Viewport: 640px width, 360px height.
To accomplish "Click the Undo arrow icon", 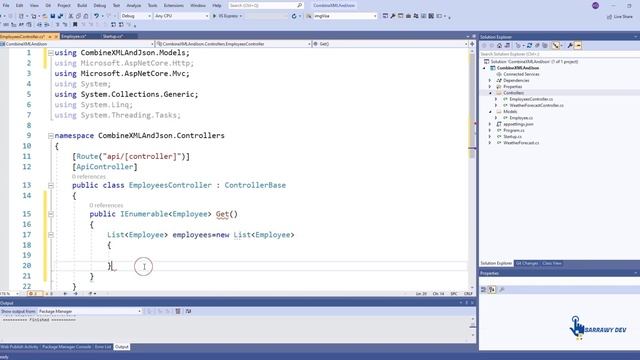I will click(x=96, y=16).
